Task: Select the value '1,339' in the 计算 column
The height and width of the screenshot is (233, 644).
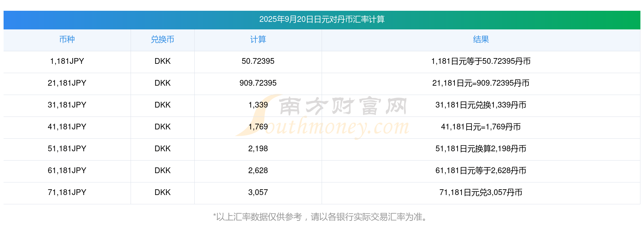Action: pyautogui.click(x=258, y=105)
